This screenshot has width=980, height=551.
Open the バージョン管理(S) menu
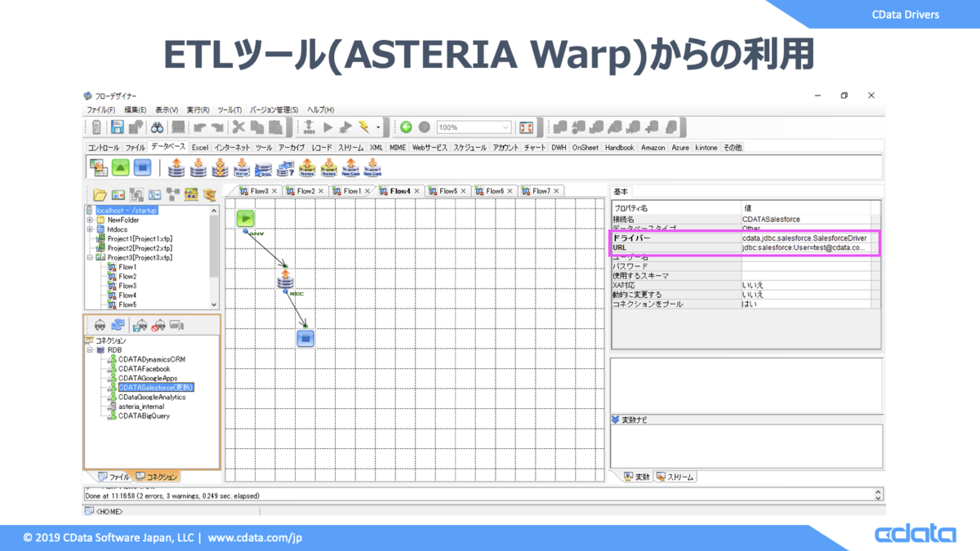(x=274, y=109)
